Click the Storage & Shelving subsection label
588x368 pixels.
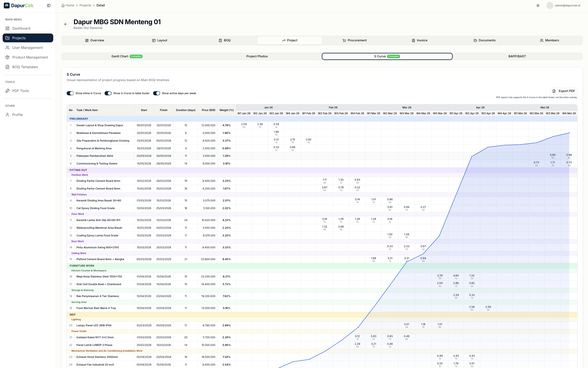click(x=82, y=290)
